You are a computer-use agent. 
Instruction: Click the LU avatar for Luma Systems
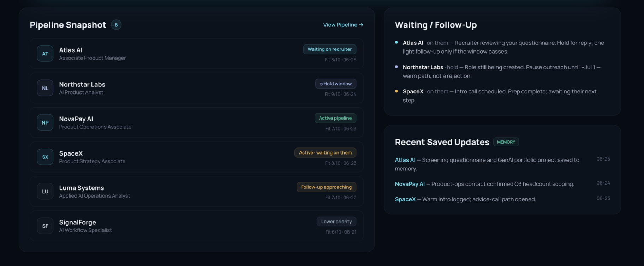pyautogui.click(x=45, y=192)
